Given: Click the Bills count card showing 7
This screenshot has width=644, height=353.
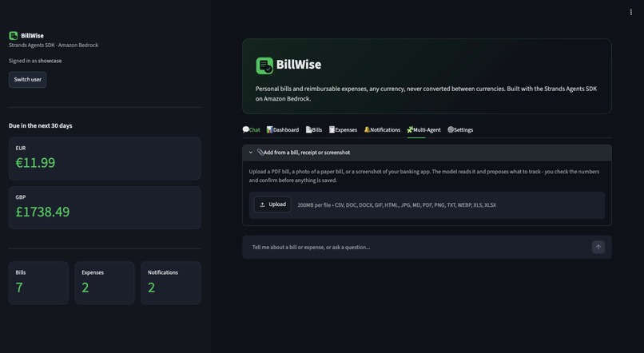Looking at the screenshot, I should pyautogui.click(x=38, y=283).
